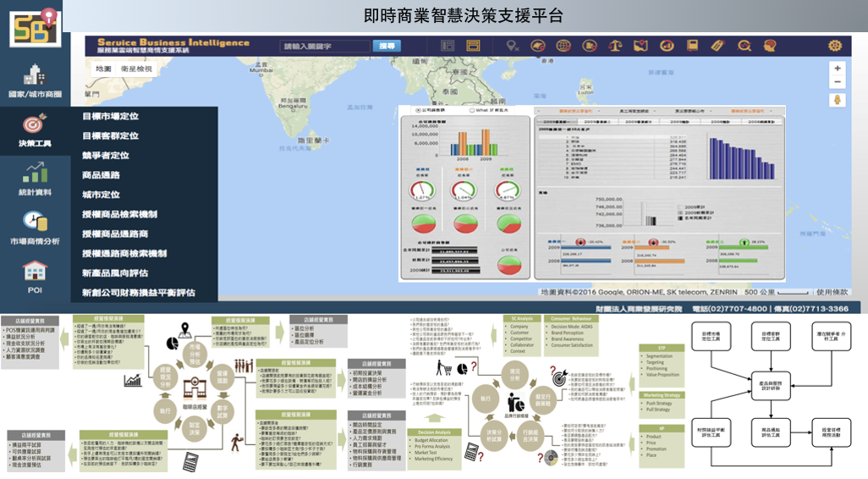The image size is (868, 479).
Task: Click the 產品與服務設計評估 flowchart box
Action: pyautogui.click(x=771, y=385)
